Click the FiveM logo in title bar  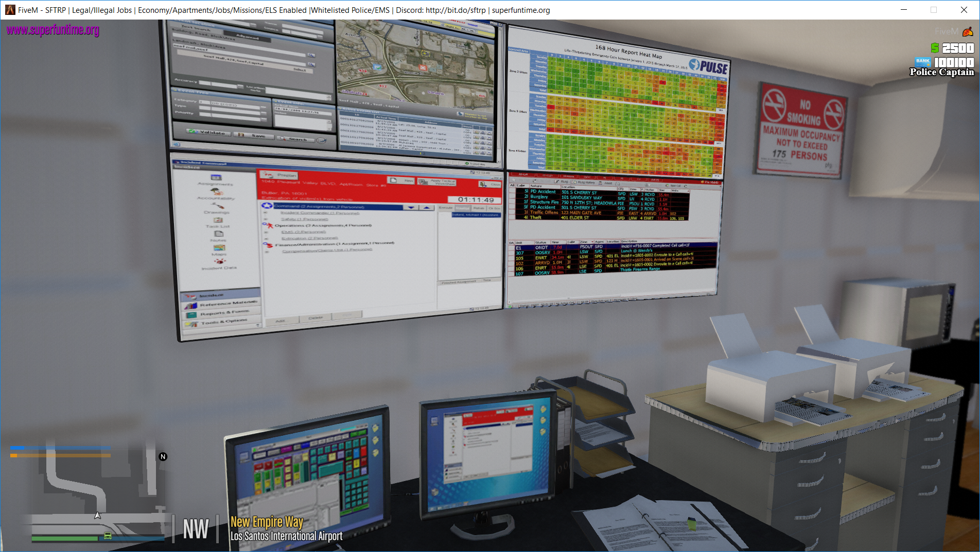click(x=10, y=10)
